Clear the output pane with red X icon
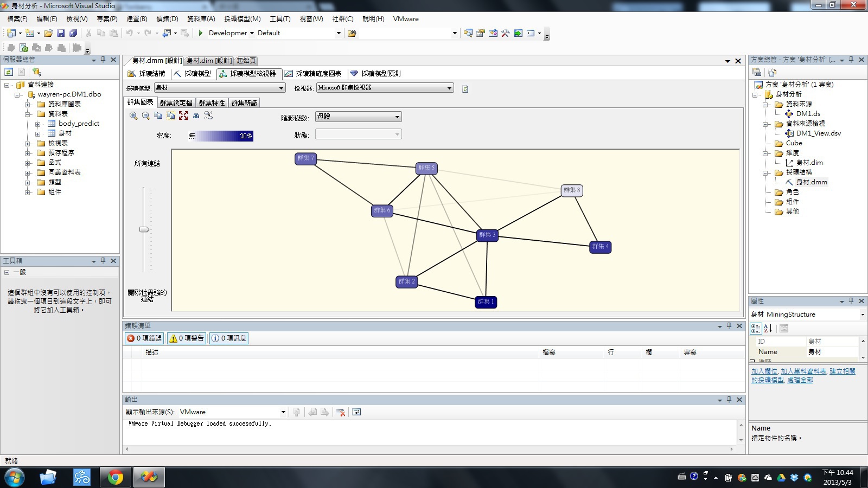This screenshot has height=488, width=868. coord(341,413)
